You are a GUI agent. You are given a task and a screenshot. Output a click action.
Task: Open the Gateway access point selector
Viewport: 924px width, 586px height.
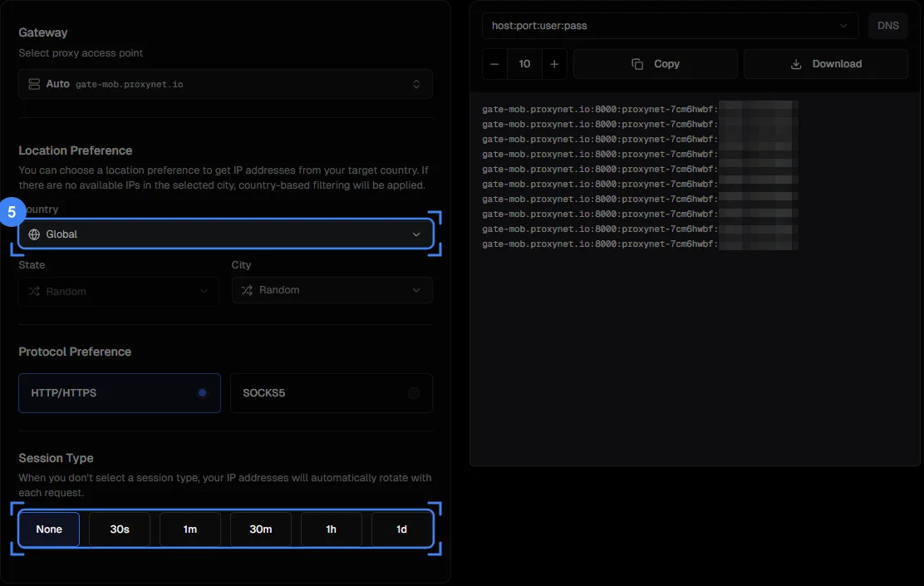tap(225, 84)
